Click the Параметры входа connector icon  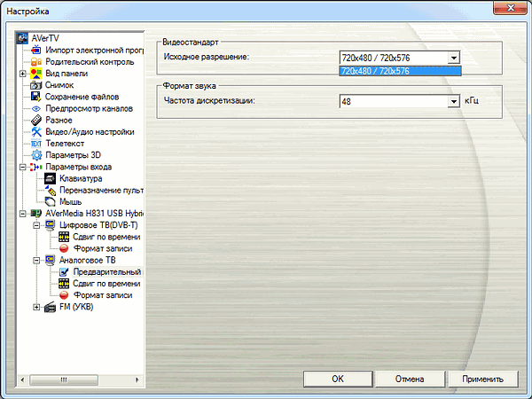tap(36, 167)
